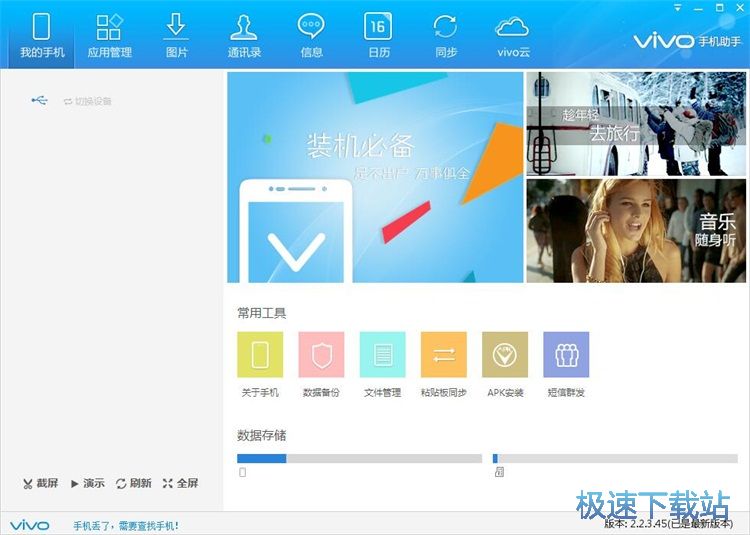
Task: Open the 短信群发 bulk SMS tool
Action: tap(566, 355)
